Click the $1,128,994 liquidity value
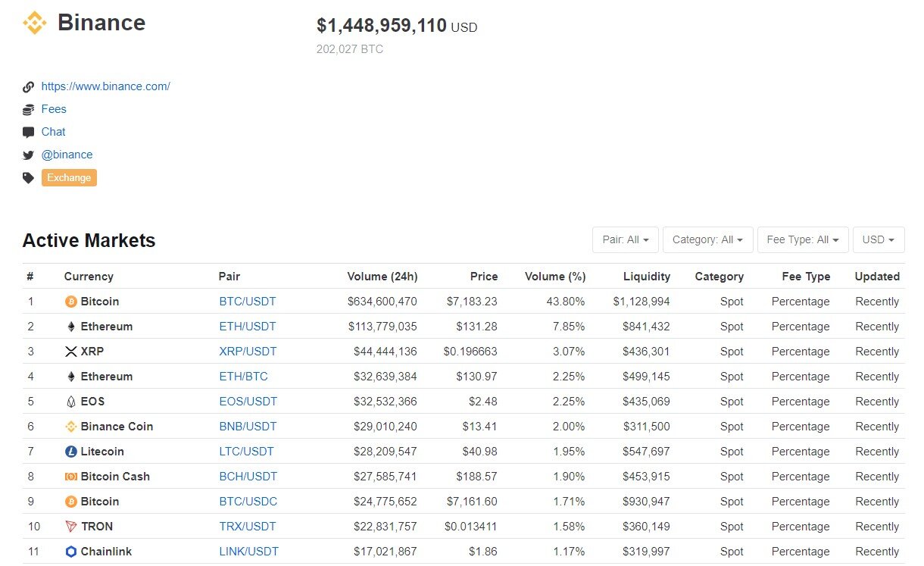 pyautogui.click(x=642, y=302)
